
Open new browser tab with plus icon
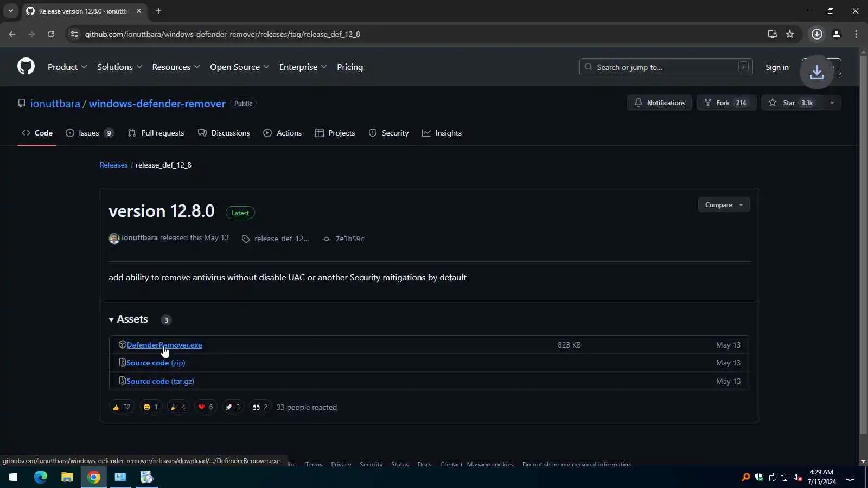click(x=158, y=11)
